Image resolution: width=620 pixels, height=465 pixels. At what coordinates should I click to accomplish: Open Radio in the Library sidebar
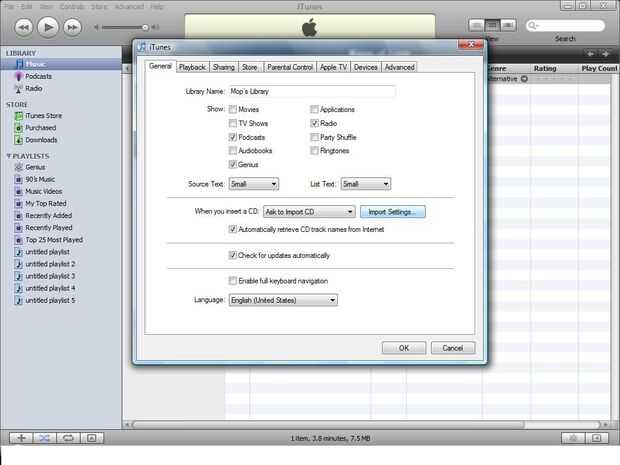pyautogui.click(x=34, y=88)
